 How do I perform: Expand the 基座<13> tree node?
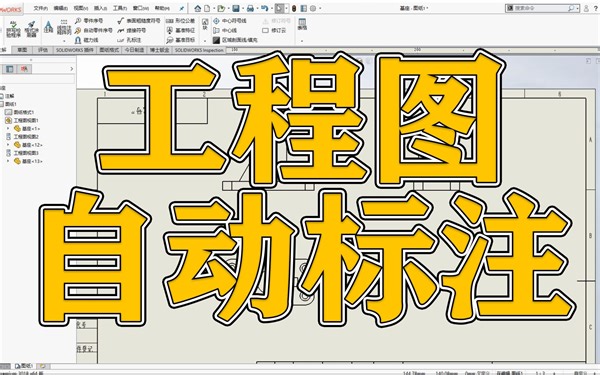pyautogui.click(x=8, y=161)
